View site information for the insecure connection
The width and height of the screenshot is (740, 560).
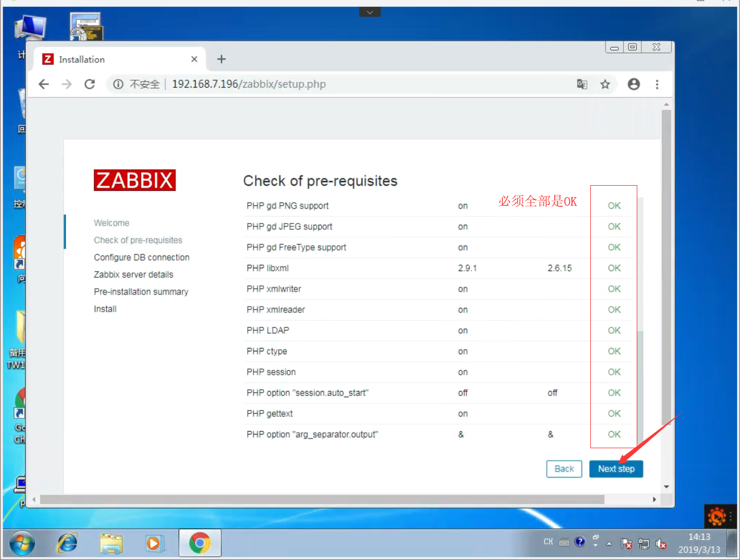(118, 84)
